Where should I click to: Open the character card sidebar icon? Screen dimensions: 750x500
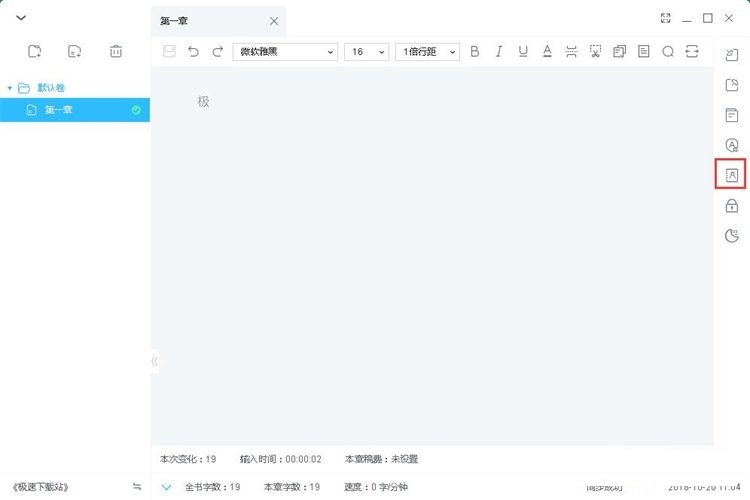pos(732,175)
